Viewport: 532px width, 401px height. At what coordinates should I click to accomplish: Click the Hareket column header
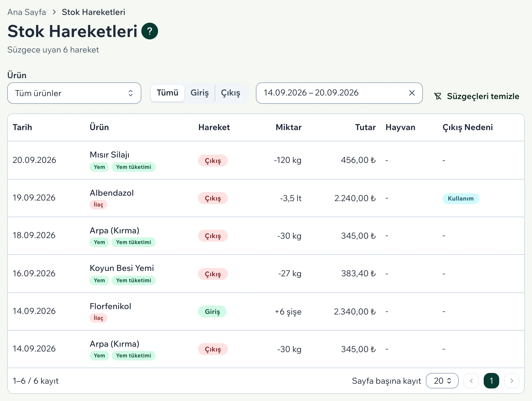tap(214, 127)
